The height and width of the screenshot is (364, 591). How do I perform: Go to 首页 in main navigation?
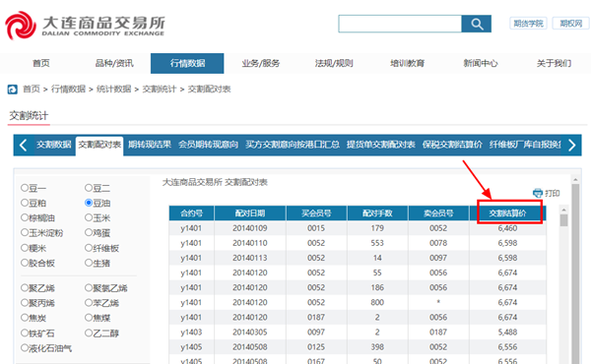point(41,63)
